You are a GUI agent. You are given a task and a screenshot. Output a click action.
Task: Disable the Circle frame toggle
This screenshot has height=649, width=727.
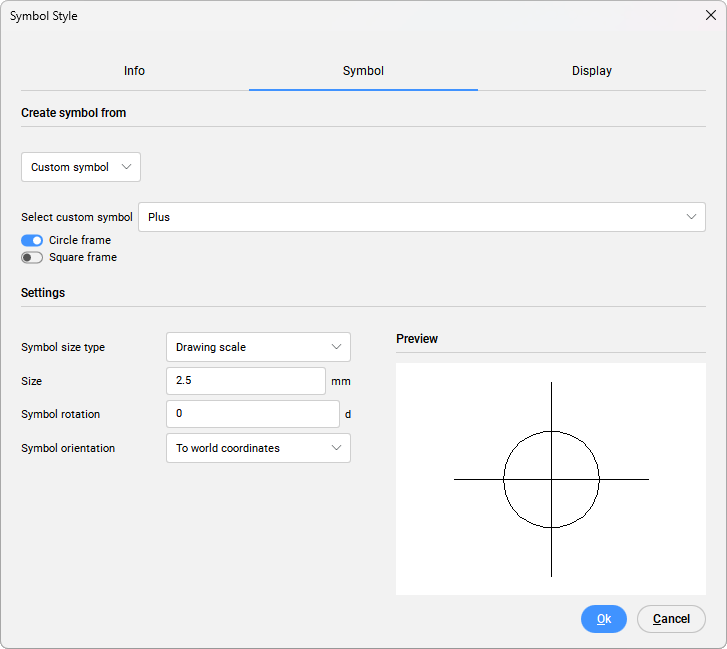pyautogui.click(x=32, y=240)
